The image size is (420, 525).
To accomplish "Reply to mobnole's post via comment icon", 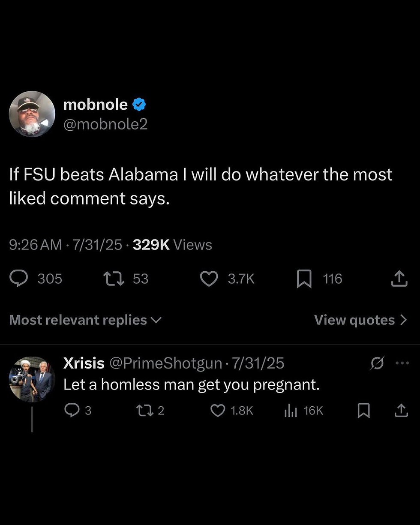I will [19, 279].
